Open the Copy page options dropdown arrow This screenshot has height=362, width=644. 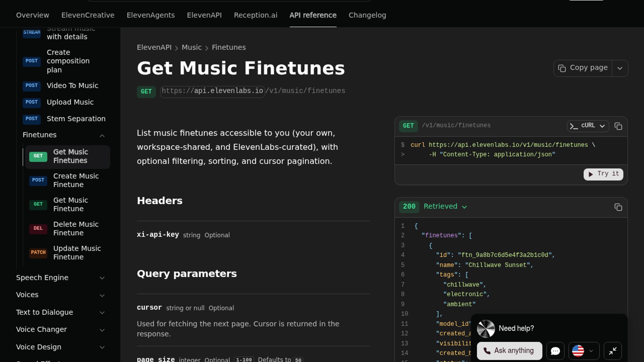620,68
